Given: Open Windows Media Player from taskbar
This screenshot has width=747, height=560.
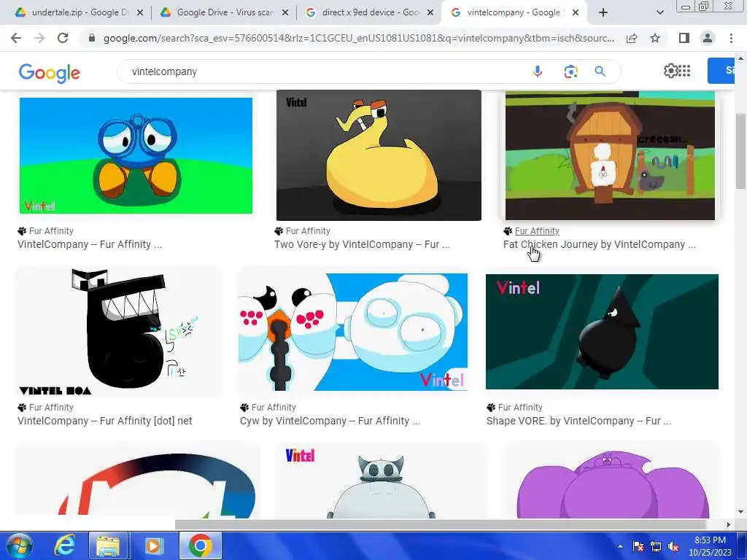Looking at the screenshot, I should (153, 545).
